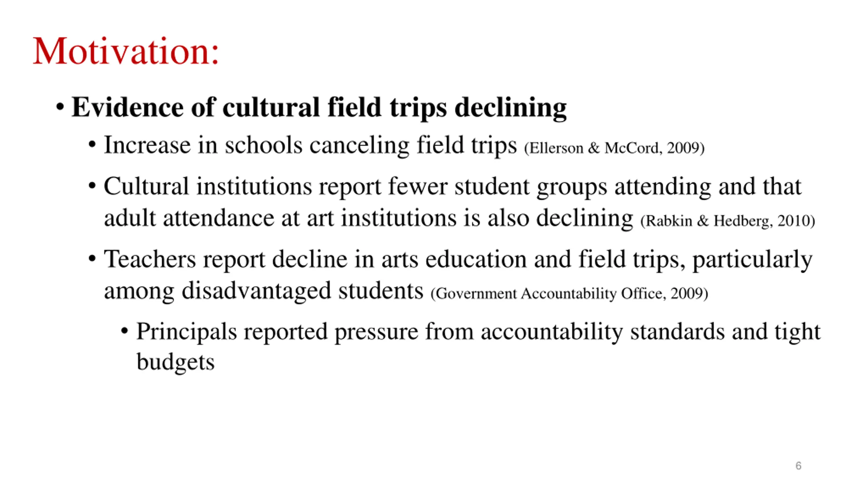Click the 'Cultural institutions report fewer student groups' line
The width and height of the screenshot is (868, 488).
click(x=453, y=187)
